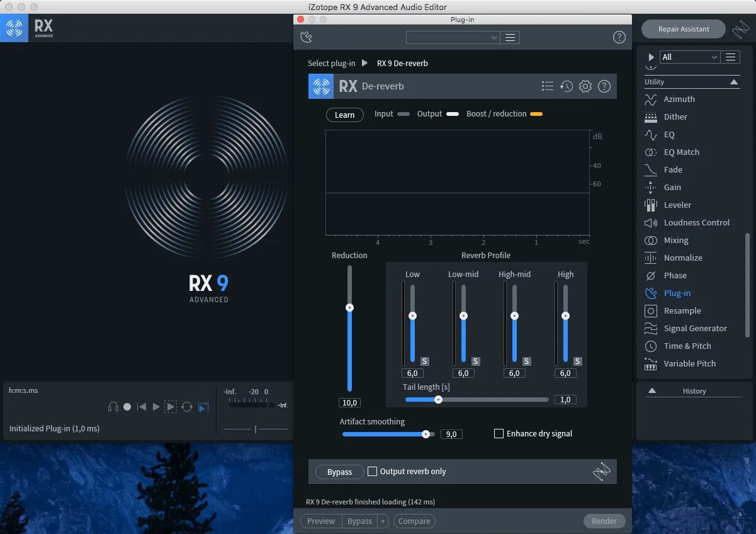The height and width of the screenshot is (534, 756).
Task: Open the plugin preset dropdown
Action: pos(453,37)
